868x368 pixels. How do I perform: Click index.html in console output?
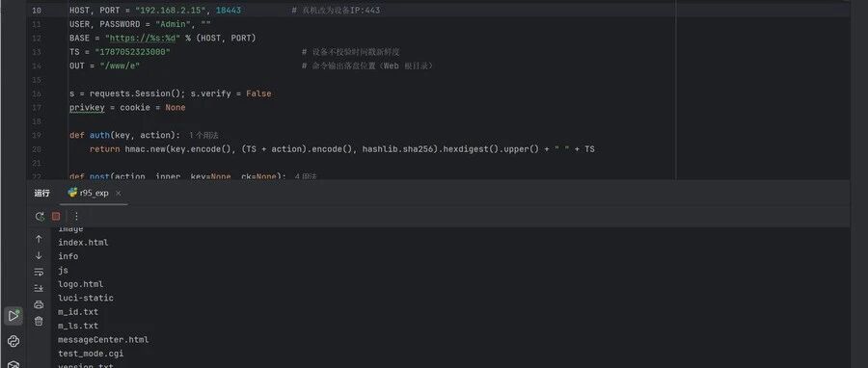tap(84, 243)
